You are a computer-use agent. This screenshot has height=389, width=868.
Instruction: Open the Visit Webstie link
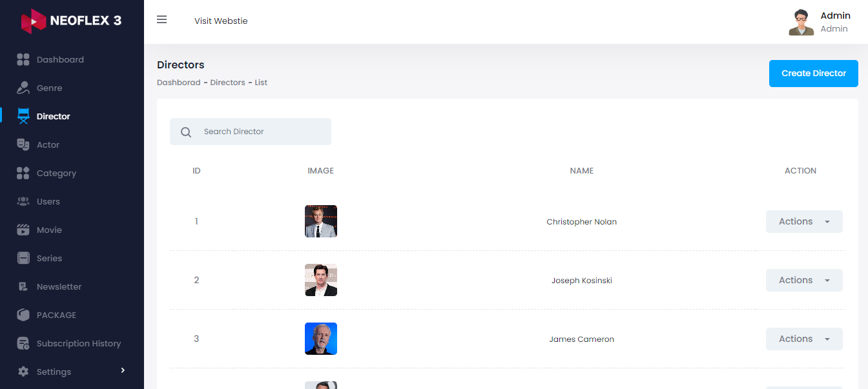(221, 21)
